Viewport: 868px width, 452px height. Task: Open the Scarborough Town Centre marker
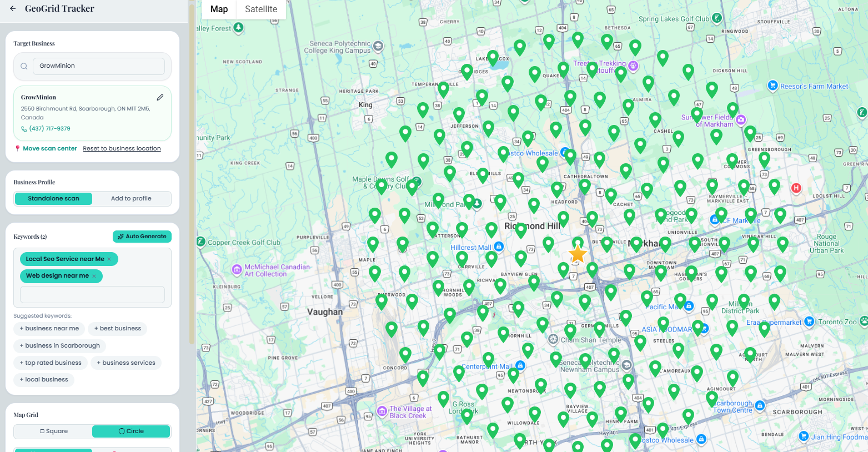tap(760, 405)
